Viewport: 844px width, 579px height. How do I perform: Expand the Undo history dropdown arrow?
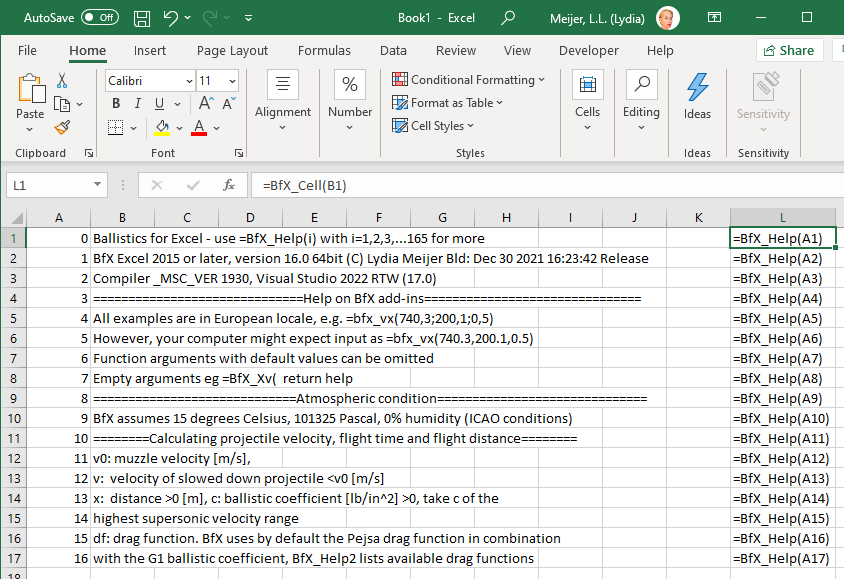[x=187, y=18]
